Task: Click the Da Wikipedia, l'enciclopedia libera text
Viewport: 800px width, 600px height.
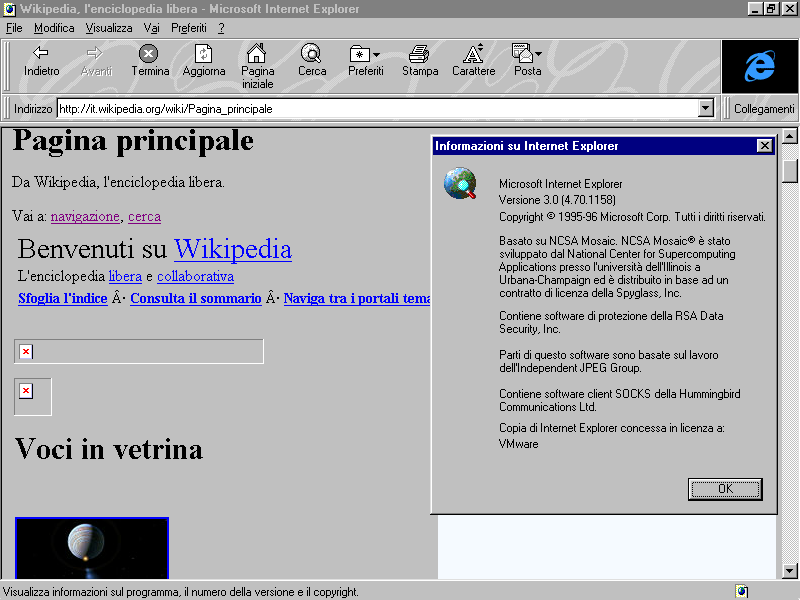Action: (118, 182)
